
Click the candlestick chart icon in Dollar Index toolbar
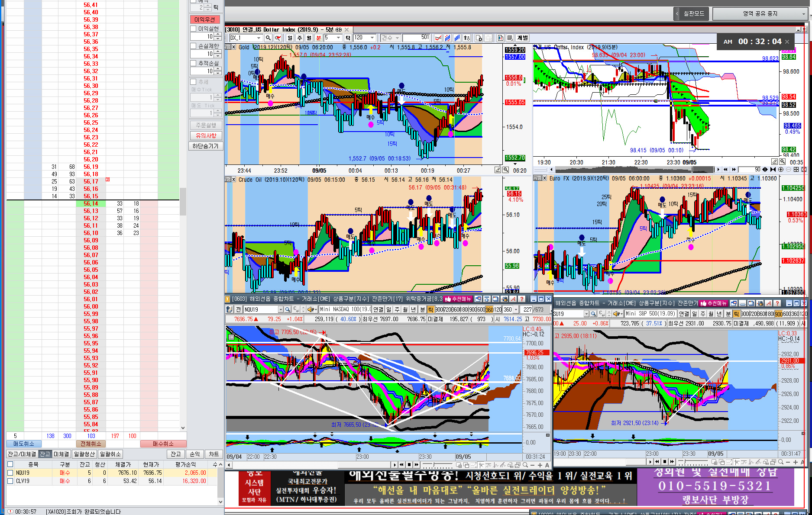(x=500, y=38)
